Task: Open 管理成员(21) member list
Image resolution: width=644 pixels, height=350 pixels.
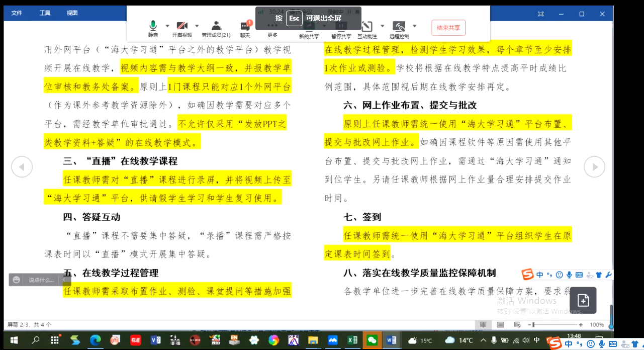Action: pyautogui.click(x=216, y=29)
